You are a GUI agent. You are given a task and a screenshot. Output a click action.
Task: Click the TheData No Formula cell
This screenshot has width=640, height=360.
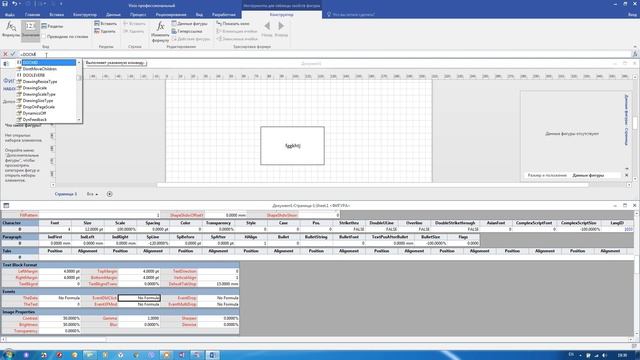point(60,298)
